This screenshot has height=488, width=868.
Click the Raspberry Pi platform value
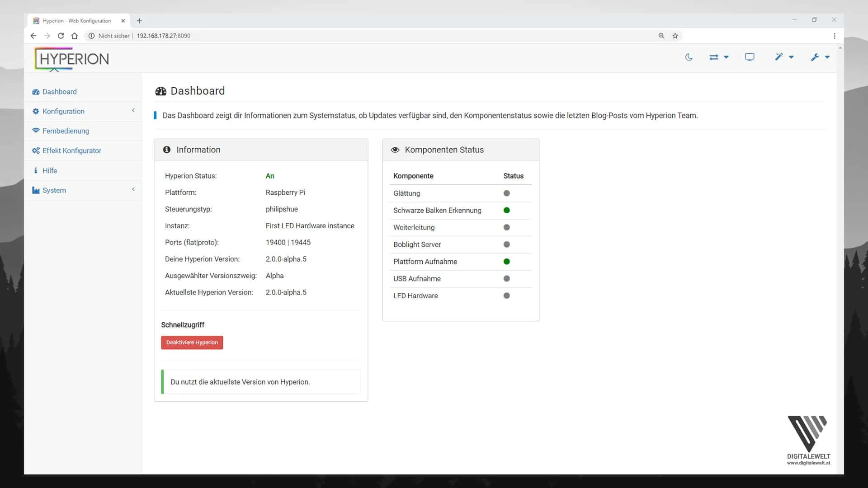[x=285, y=192]
